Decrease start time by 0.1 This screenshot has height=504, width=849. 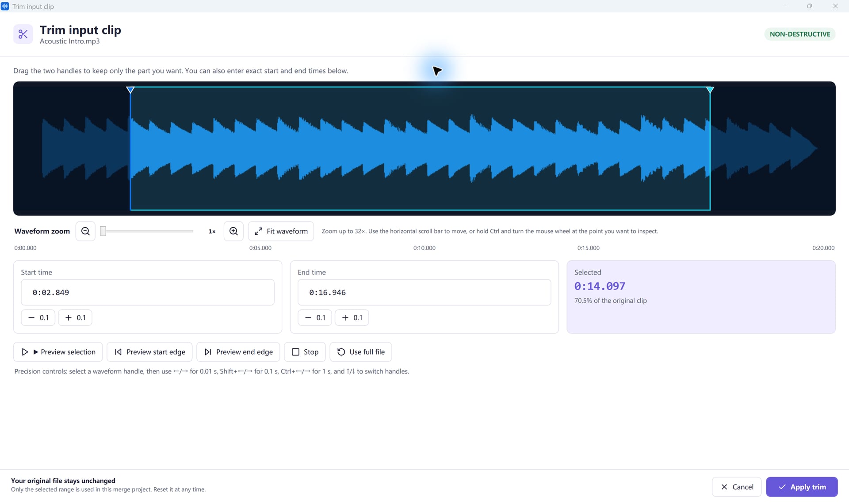pyautogui.click(x=38, y=317)
